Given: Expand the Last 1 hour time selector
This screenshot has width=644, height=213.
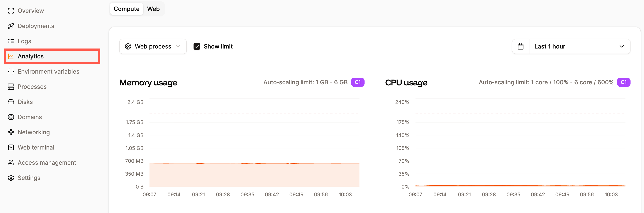Looking at the screenshot, I should (580, 46).
